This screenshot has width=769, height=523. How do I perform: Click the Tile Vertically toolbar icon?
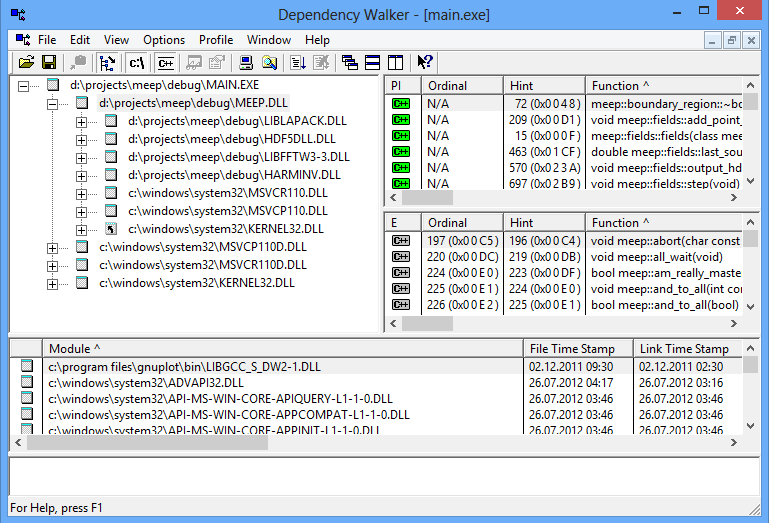click(394, 63)
